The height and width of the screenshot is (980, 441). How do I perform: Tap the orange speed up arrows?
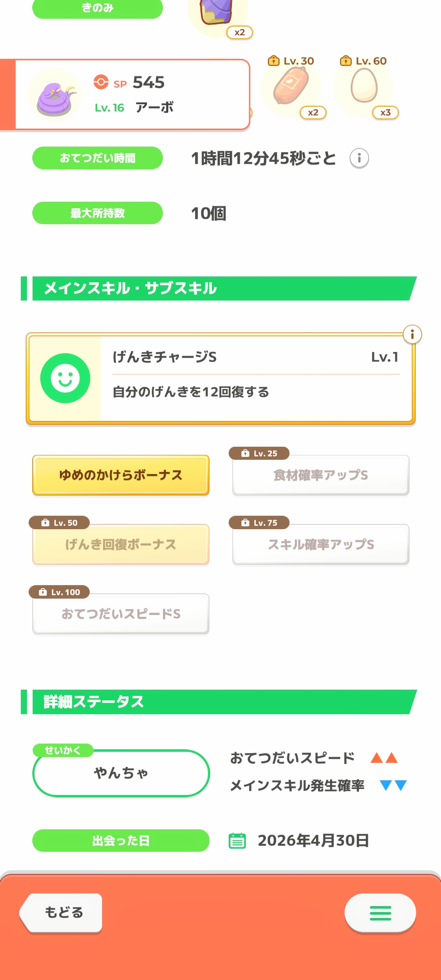click(x=384, y=758)
